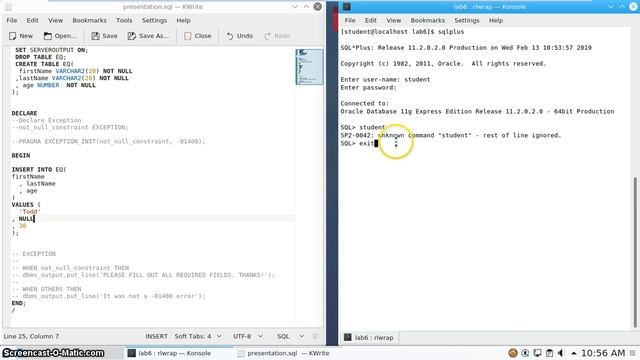Open Konsole Settings menu
Image resolution: width=640 pixels, height=360 pixels.
click(x=467, y=20)
